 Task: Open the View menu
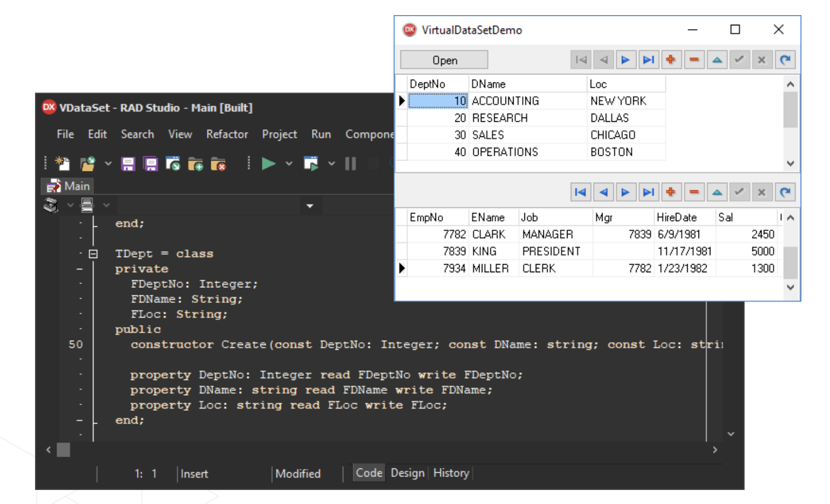pos(180,134)
